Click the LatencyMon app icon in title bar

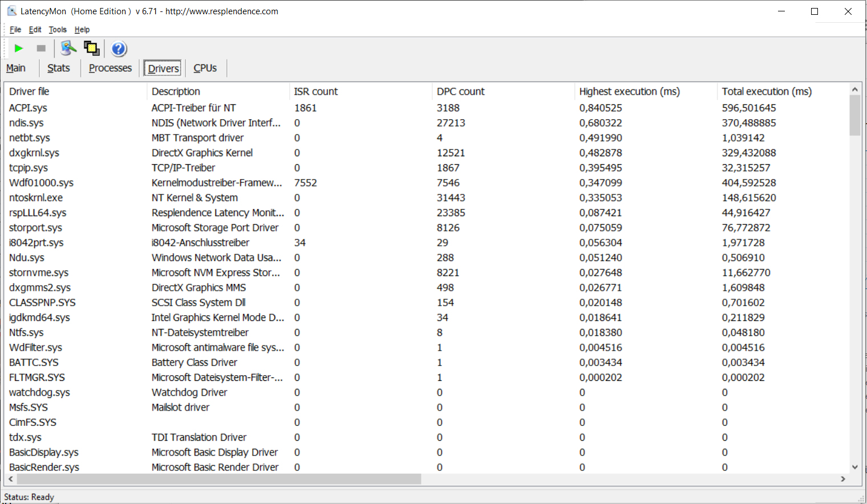pos(11,11)
